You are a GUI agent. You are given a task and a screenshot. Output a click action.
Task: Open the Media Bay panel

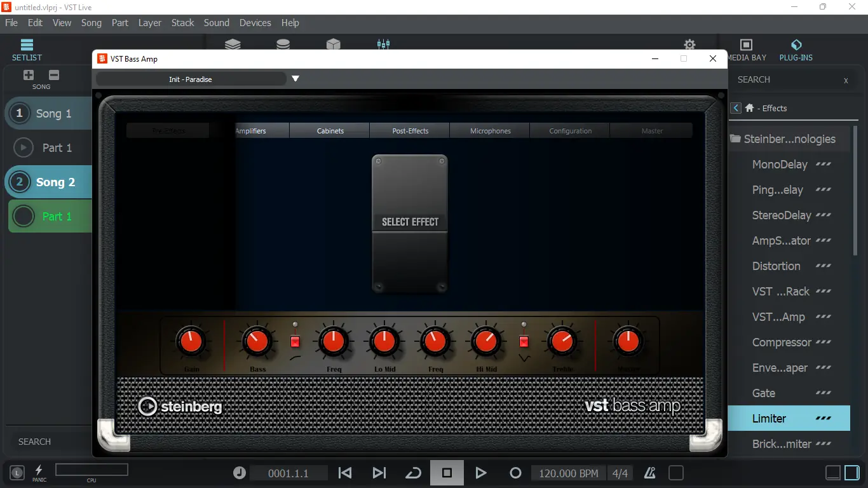747,50
